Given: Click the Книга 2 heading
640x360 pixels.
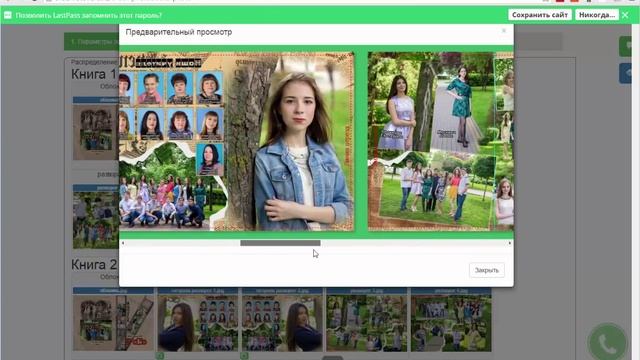Looking at the screenshot, I should 94,264.
